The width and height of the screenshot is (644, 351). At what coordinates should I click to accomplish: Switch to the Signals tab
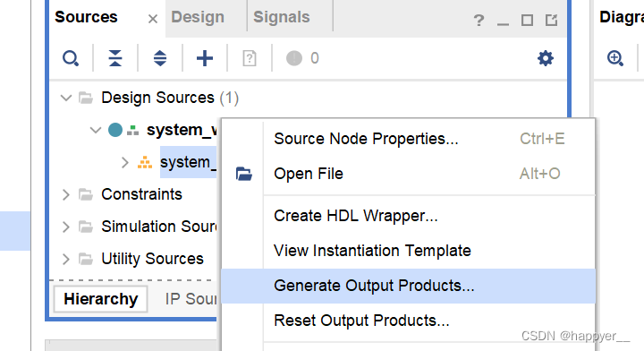(x=282, y=17)
